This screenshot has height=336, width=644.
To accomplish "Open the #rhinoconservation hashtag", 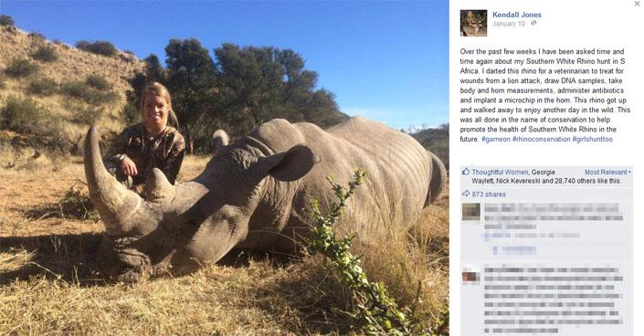I will coord(542,140).
